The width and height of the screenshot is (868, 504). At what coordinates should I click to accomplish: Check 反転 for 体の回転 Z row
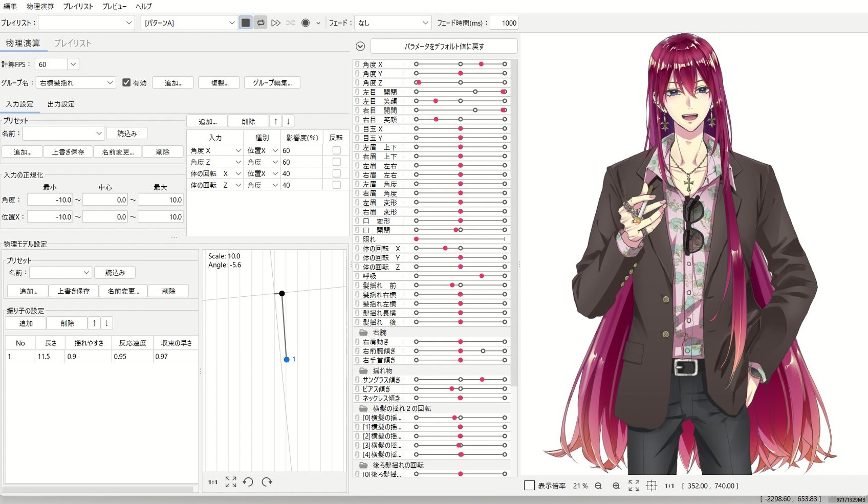click(336, 185)
